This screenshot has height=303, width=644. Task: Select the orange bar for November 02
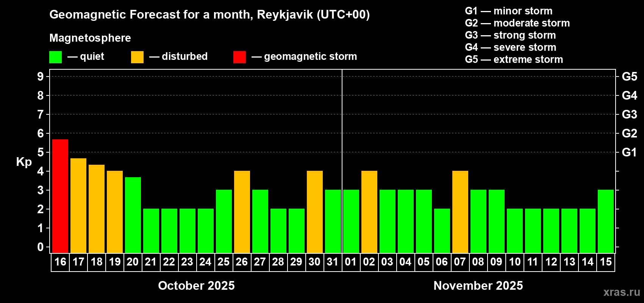[369, 212]
